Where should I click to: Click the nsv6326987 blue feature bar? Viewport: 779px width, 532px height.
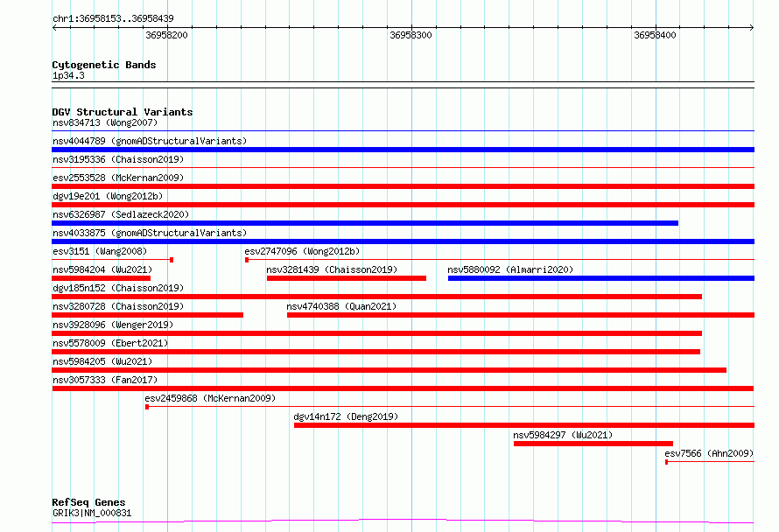(365, 223)
